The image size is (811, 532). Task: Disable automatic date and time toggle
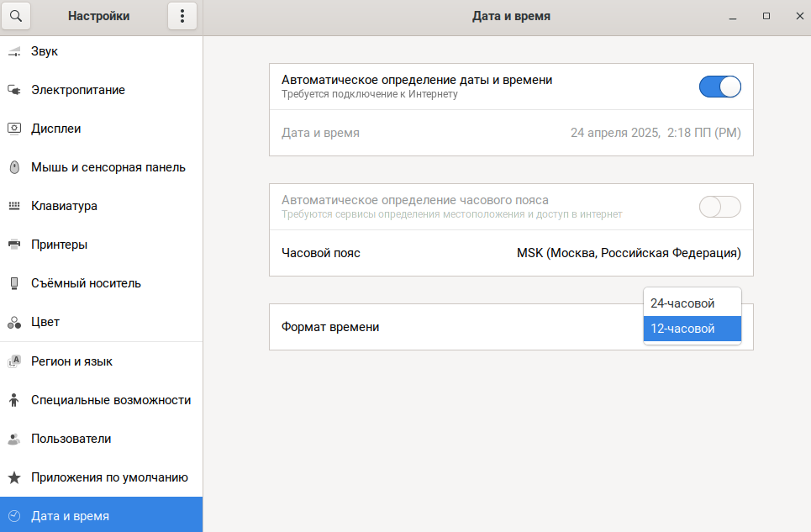pos(719,87)
